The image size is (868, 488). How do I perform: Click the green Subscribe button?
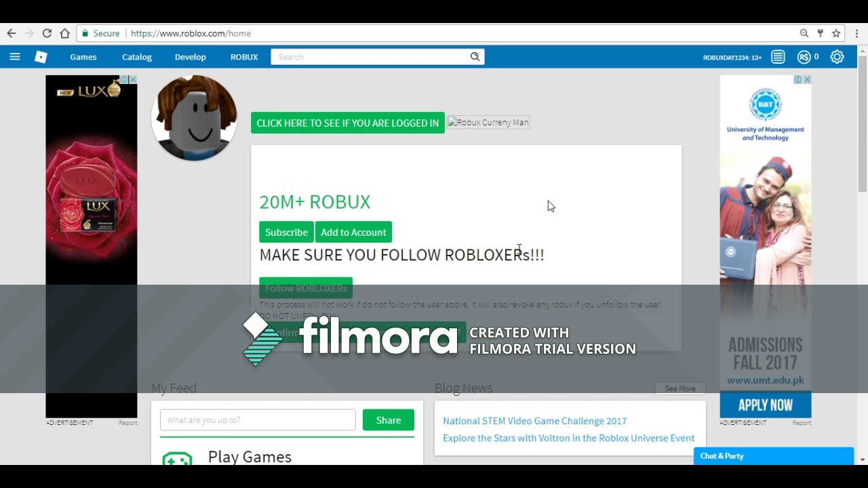click(x=286, y=232)
